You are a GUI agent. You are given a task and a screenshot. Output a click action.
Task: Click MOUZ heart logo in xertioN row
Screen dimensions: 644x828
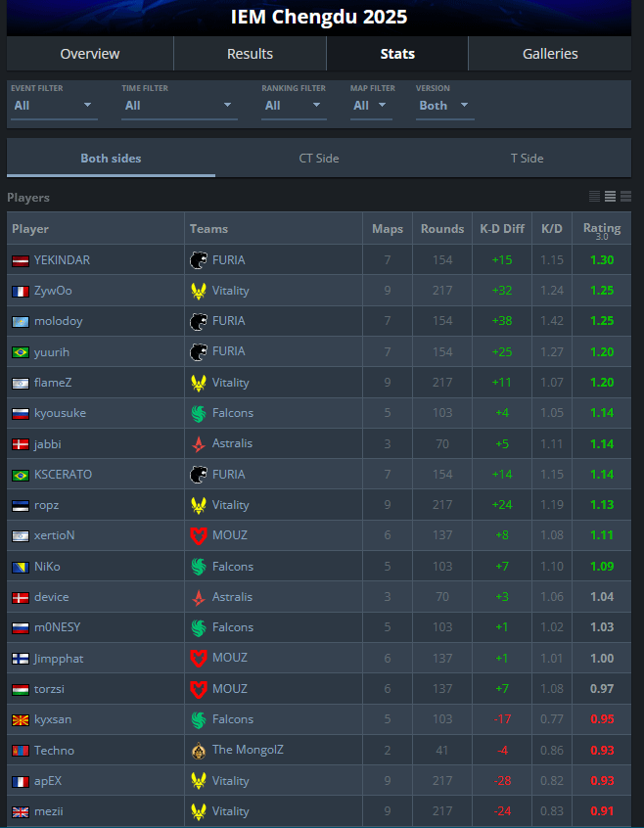199,535
